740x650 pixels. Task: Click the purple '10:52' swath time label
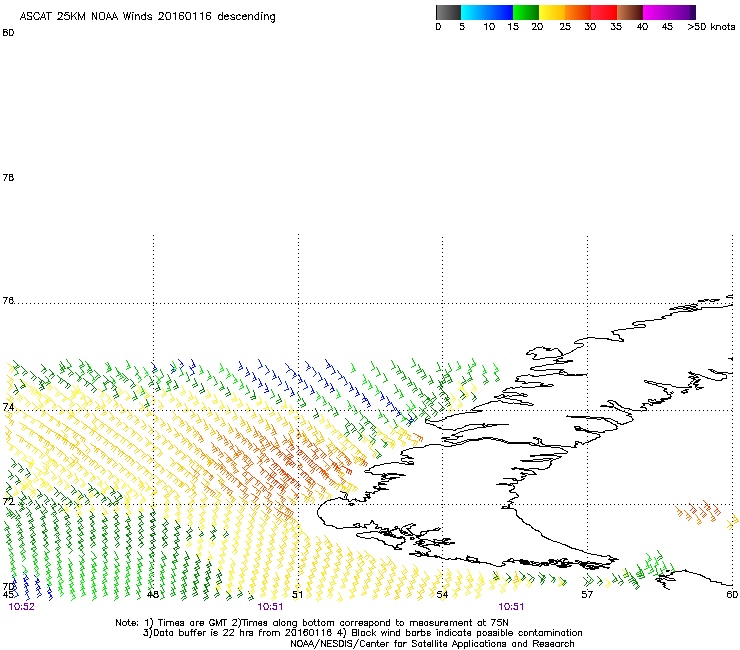click(x=22, y=607)
